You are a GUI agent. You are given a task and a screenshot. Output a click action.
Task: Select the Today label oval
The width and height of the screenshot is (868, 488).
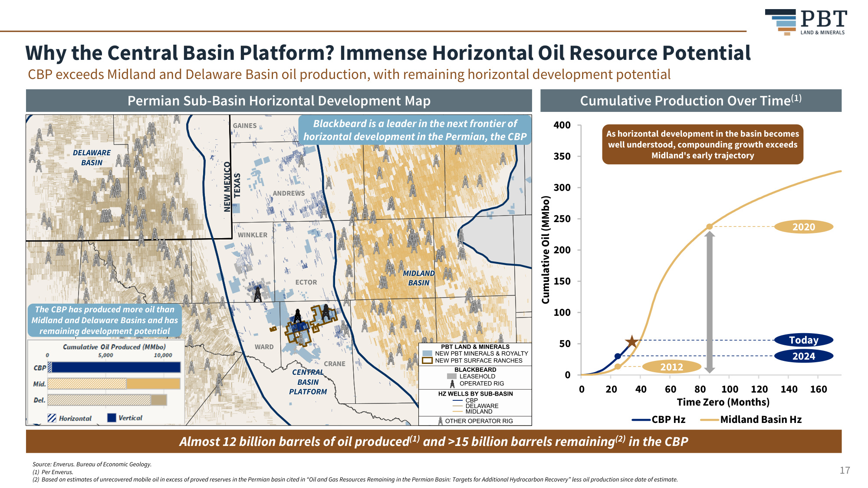click(x=804, y=340)
